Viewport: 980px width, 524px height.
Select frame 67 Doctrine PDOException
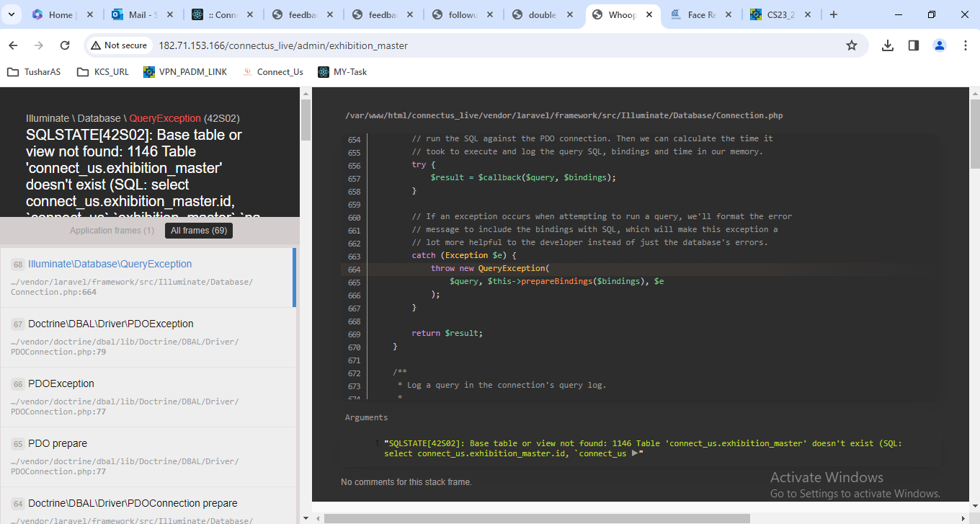point(148,337)
